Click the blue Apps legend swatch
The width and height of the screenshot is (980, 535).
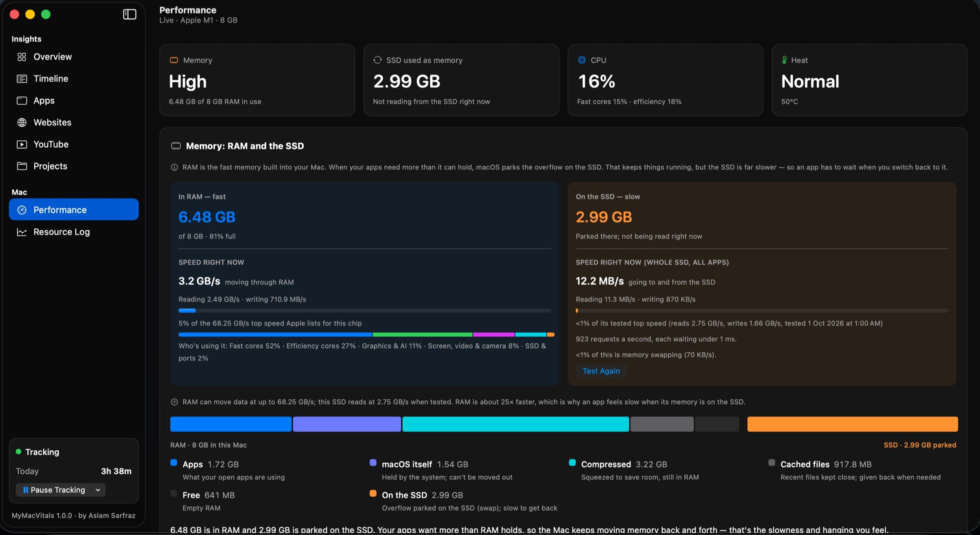point(174,463)
